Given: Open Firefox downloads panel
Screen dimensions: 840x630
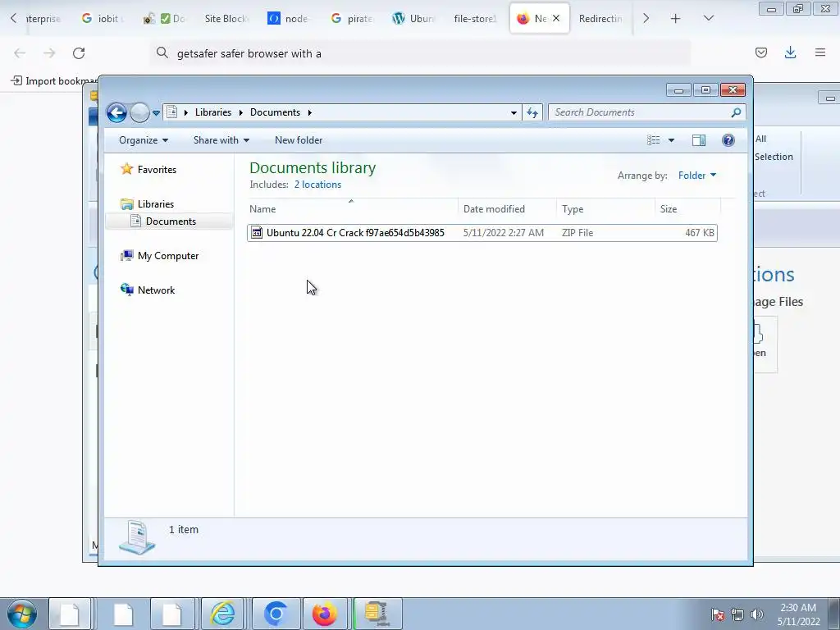Looking at the screenshot, I should 790,52.
